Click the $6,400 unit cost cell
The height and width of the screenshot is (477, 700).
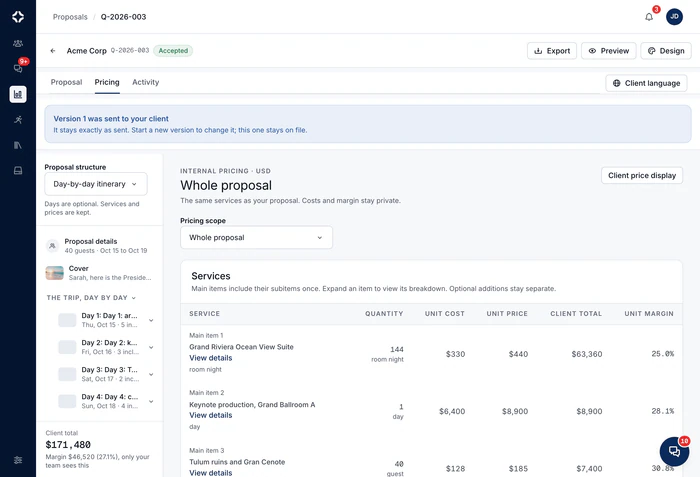(452, 411)
